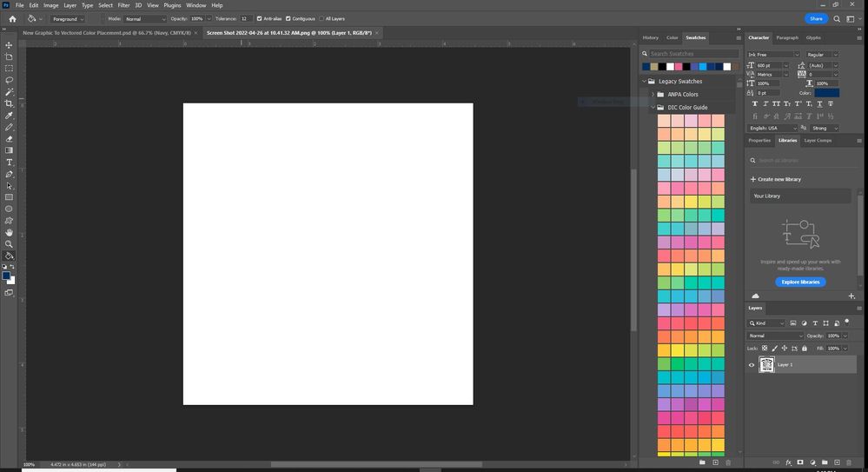Open Your Library entry

[800, 196]
